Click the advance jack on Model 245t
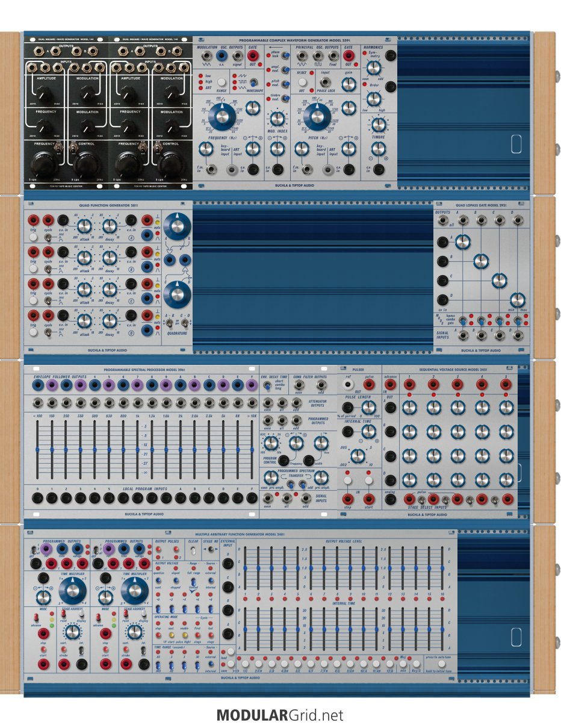Image resolution: width=561 pixels, height=728 pixels. click(x=390, y=385)
